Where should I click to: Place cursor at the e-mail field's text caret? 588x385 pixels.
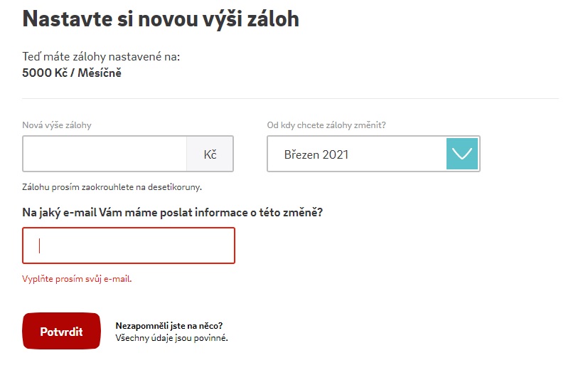tap(39, 246)
